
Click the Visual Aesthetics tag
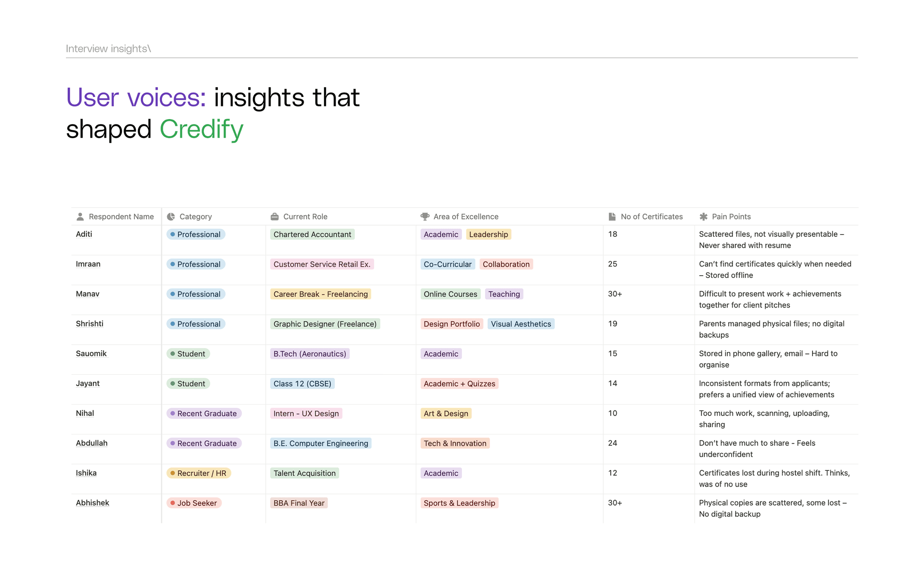pyautogui.click(x=521, y=324)
